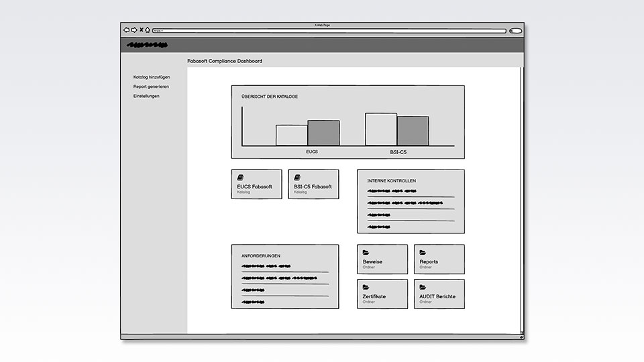Select Report generieren in sidebar
The height and width of the screenshot is (362, 644).
click(151, 86)
